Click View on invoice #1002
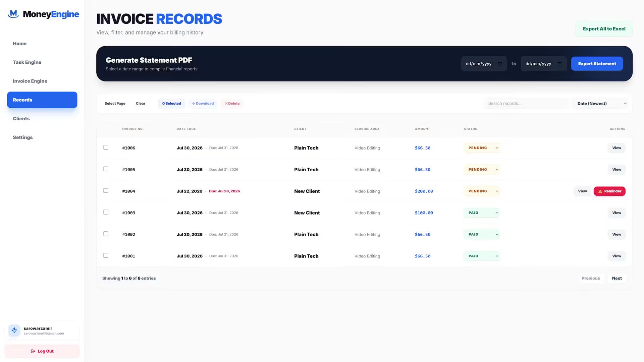 (x=616, y=234)
